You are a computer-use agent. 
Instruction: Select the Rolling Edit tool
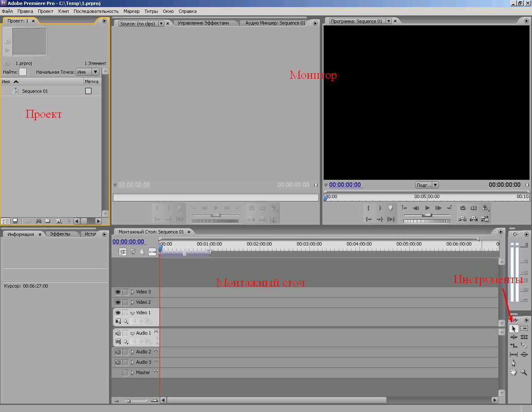point(524,337)
